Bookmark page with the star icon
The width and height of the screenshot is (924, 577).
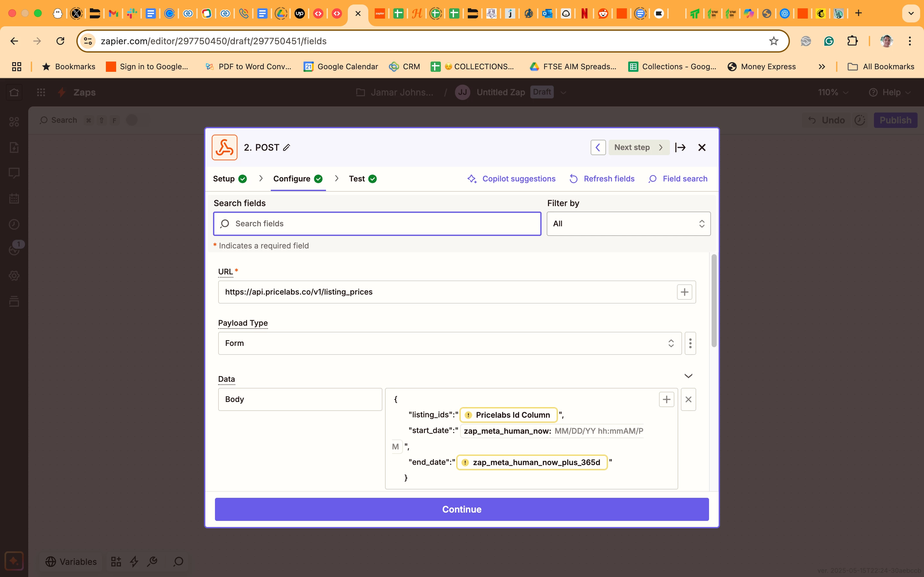tap(773, 41)
